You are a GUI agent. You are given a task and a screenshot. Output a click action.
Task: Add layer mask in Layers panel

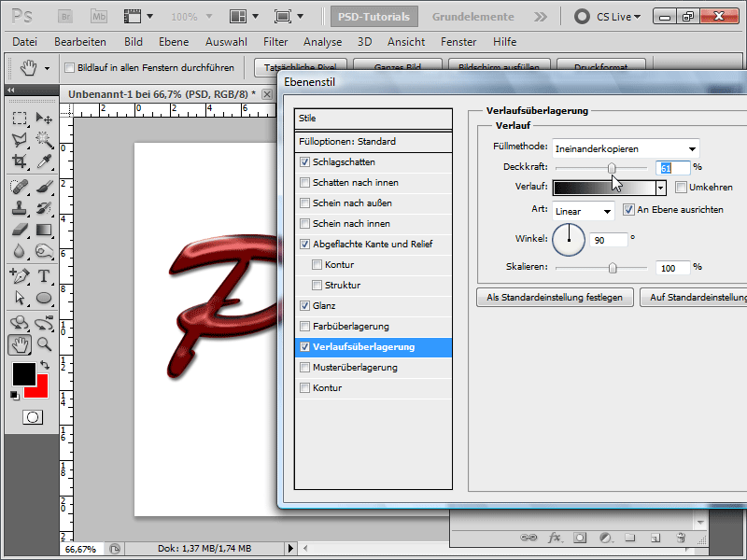pos(580,538)
